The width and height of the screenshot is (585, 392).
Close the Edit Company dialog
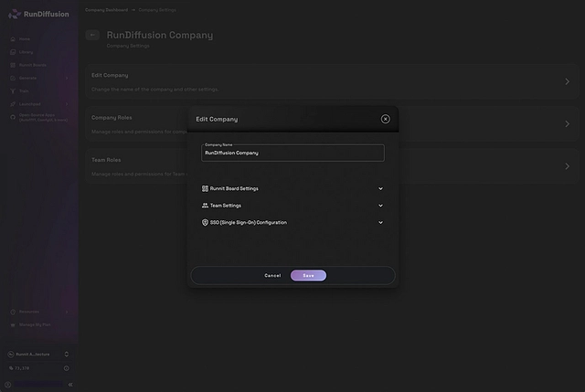(386, 119)
